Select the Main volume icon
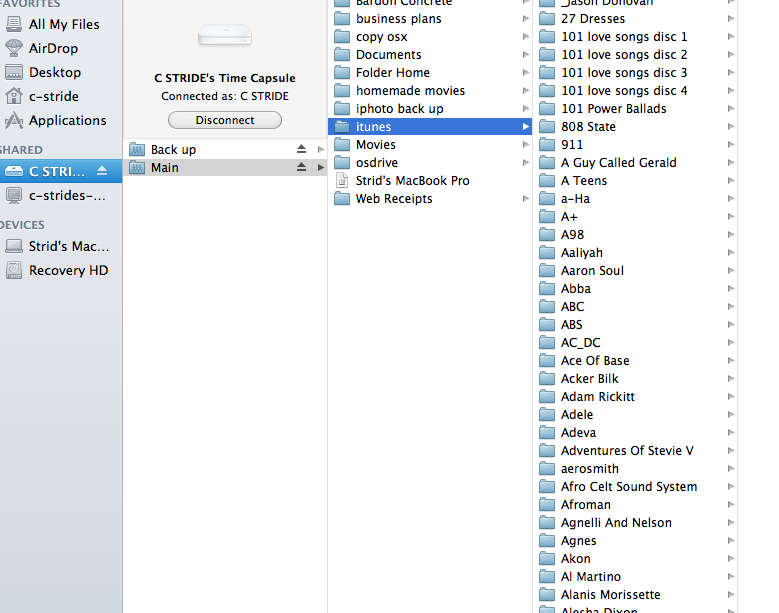The image size is (779, 613). 137,167
